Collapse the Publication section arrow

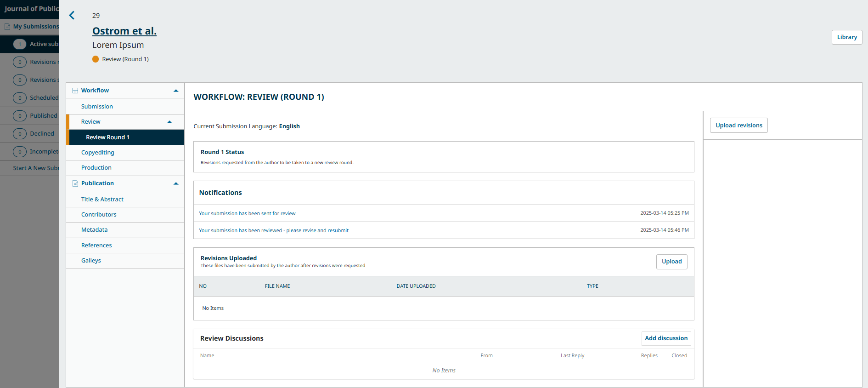[176, 183]
